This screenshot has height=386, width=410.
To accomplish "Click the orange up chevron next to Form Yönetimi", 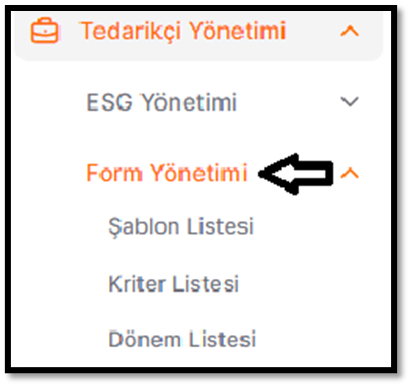I will coord(349,173).
